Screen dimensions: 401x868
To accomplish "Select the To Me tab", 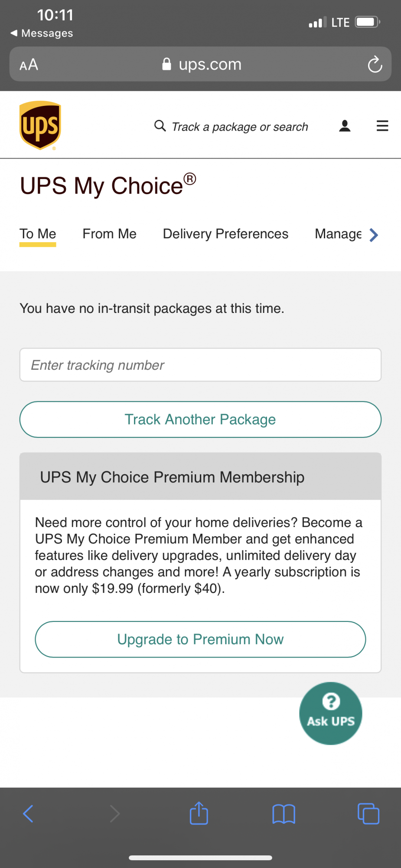I will tap(38, 234).
